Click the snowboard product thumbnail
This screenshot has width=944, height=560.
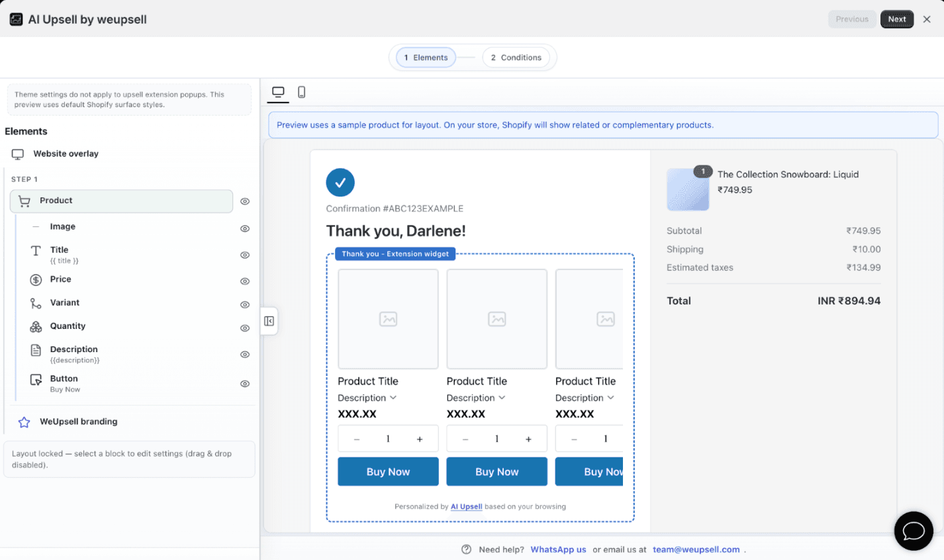pos(688,189)
